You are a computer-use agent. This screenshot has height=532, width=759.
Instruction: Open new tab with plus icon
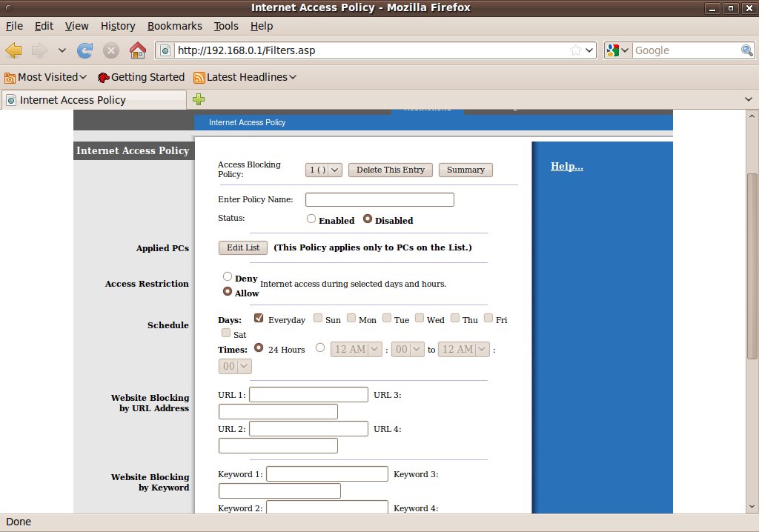199,99
